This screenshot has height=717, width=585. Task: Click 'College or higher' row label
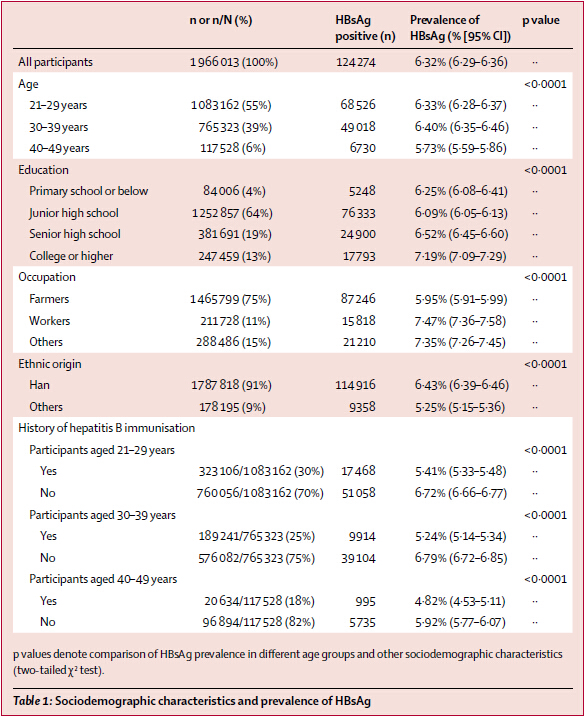pyautogui.click(x=71, y=256)
